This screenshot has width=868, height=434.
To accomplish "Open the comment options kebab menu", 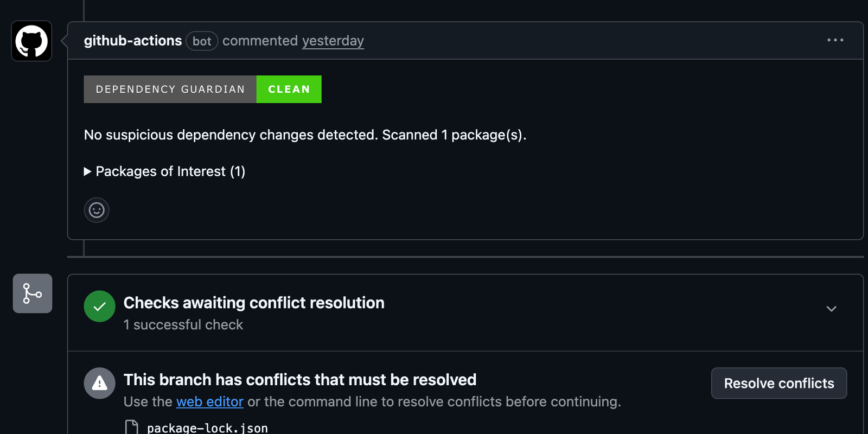I will 835,40.
